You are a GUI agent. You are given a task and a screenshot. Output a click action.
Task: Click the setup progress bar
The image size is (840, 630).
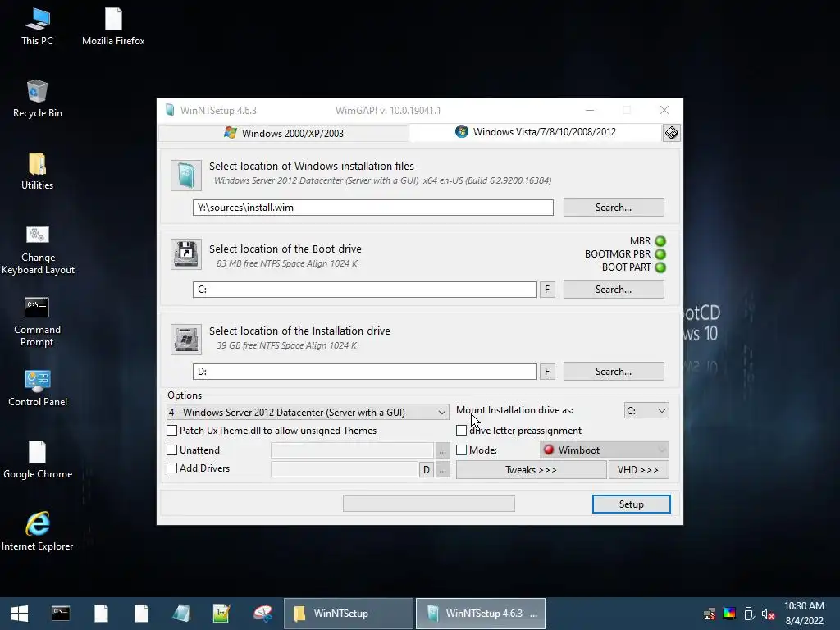pyautogui.click(x=428, y=504)
